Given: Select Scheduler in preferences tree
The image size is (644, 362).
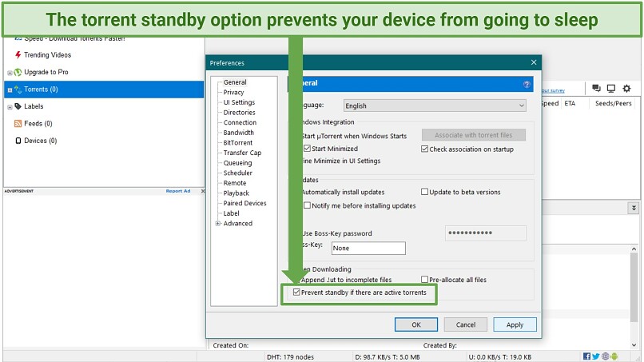Looking at the screenshot, I should coord(238,173).
